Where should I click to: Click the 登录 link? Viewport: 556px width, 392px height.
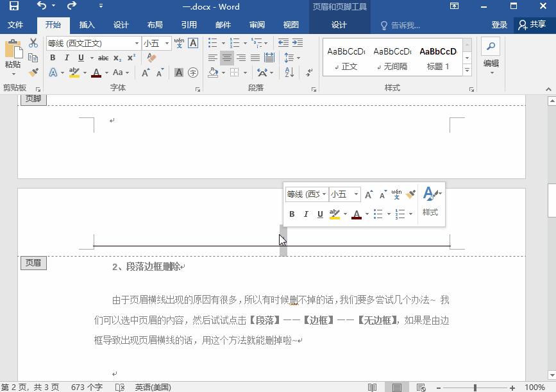tap(500, 25)
